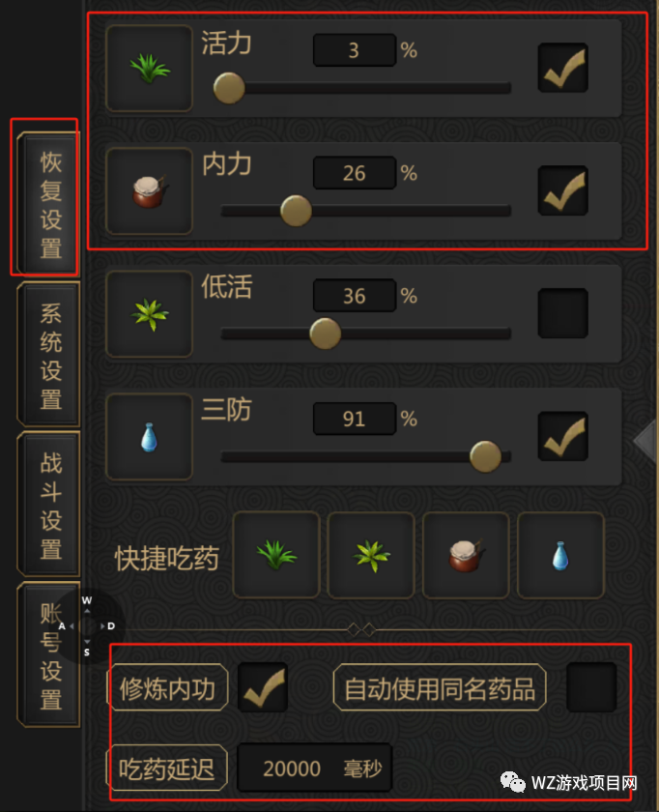Click the blue potion bottle beside 三防

pos(149,437)
